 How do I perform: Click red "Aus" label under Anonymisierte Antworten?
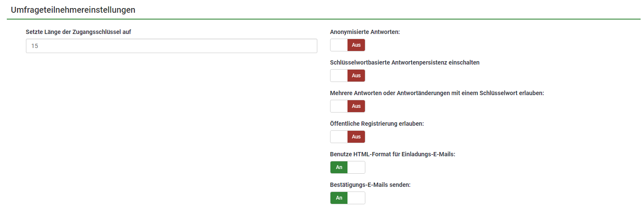click(x=356, y=45)
